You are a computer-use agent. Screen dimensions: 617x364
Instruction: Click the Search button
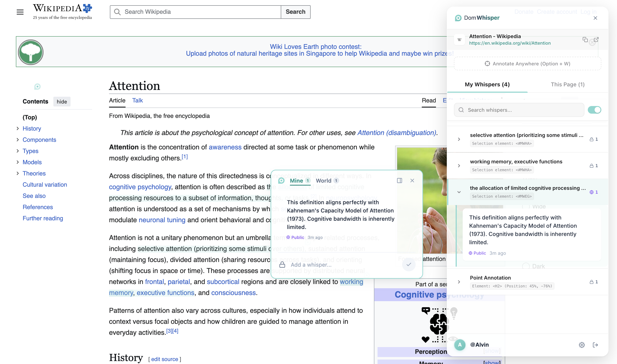pos(295,12)
